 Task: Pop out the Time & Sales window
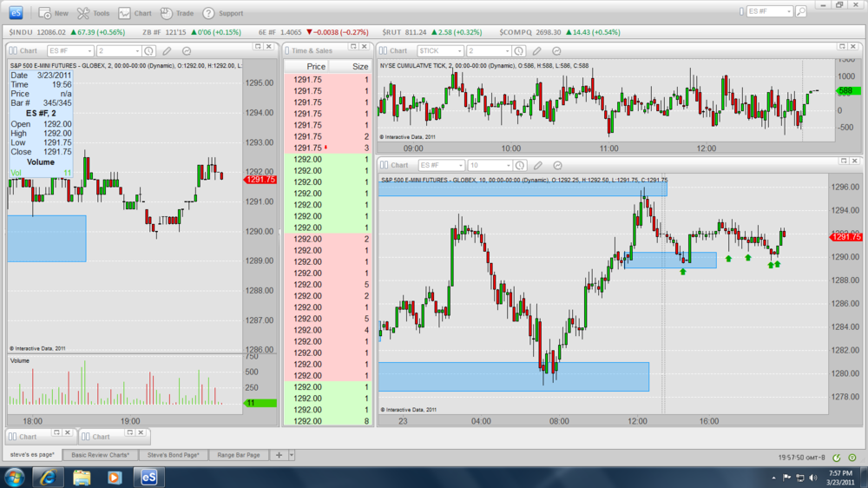(x=354, y=47)
